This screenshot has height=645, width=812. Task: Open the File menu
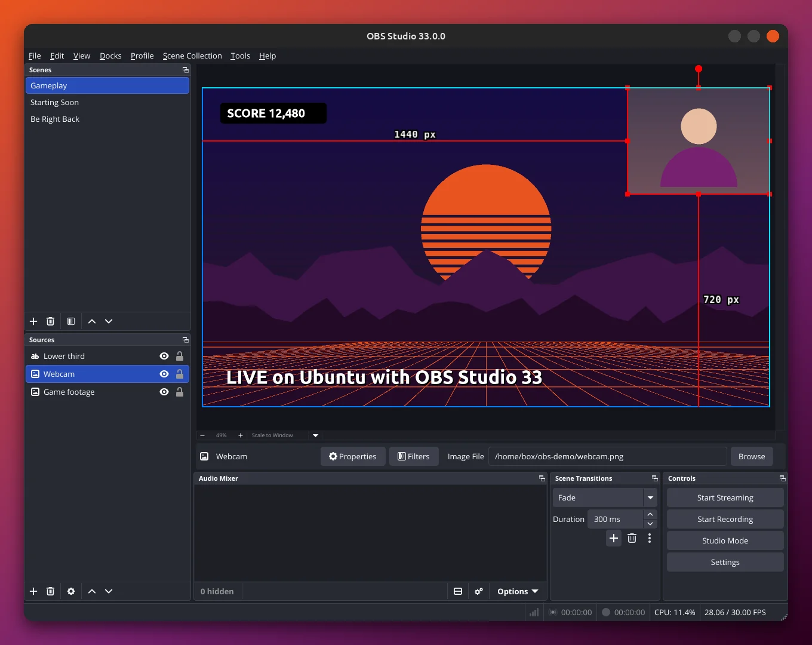tap(35, 56)
